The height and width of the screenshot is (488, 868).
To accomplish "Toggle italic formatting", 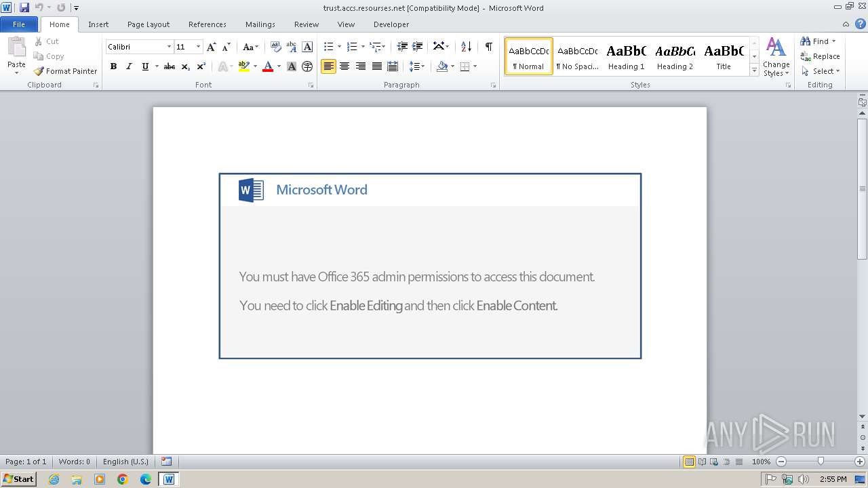I will (129, 66).
